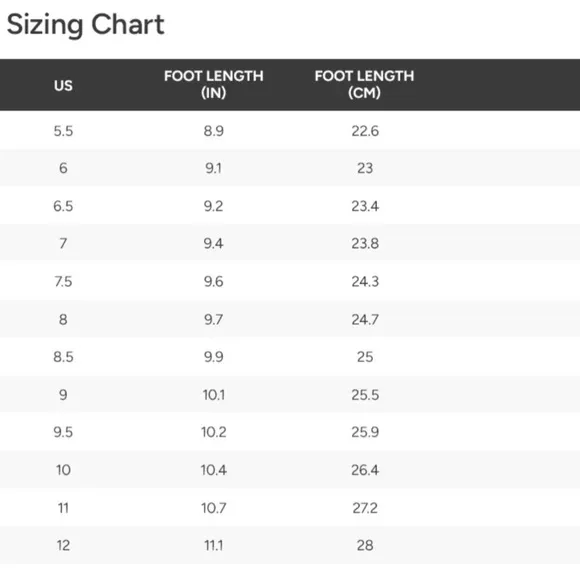Choose US size 6 row
This screenshot has height=580, width=580.
pos(290,168)
